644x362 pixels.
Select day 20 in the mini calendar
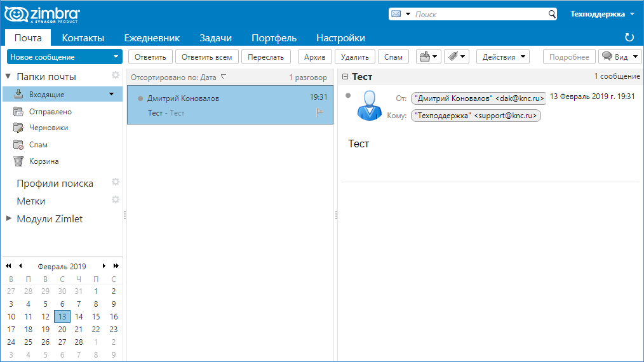tap(62, 329)
